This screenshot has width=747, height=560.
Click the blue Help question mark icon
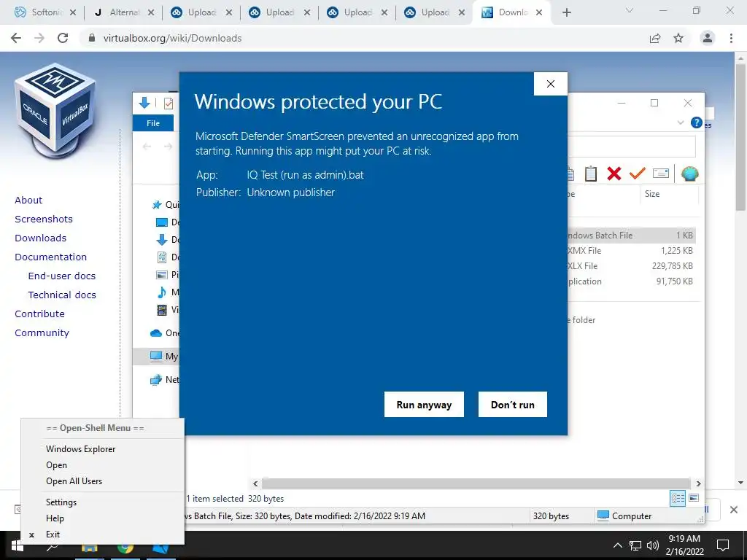click(x=696, y=122)
